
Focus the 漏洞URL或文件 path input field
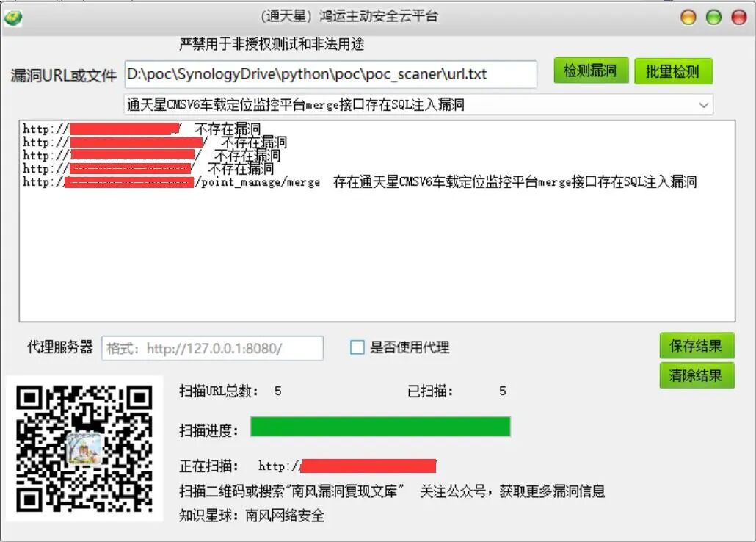(x=331, y=74)
